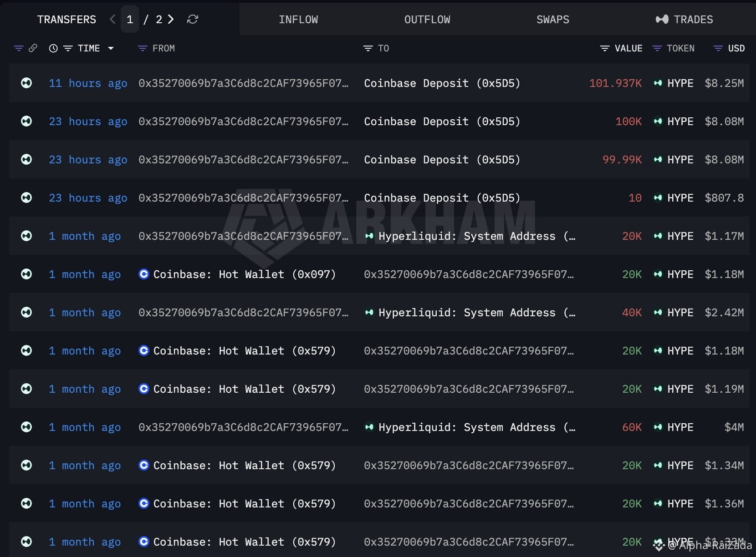Viewport: 756px width, 557px height.
Task: Click chain icon on 11 hours ago row
Action: [26, 83]
